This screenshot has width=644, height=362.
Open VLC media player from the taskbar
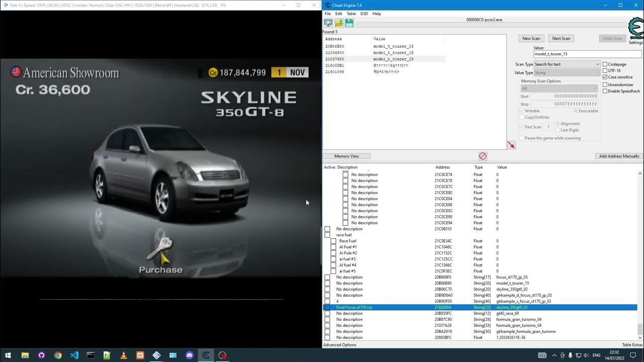coord(124,355)
